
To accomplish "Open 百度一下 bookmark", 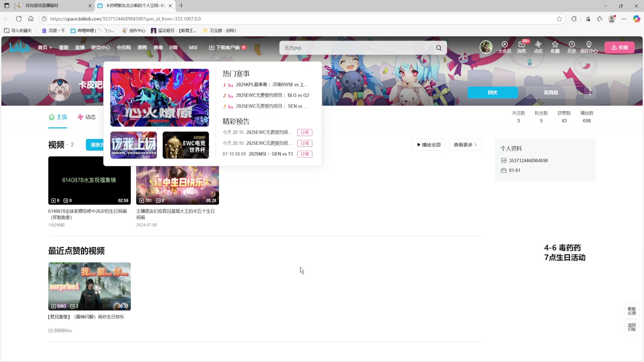I will 53,31.
